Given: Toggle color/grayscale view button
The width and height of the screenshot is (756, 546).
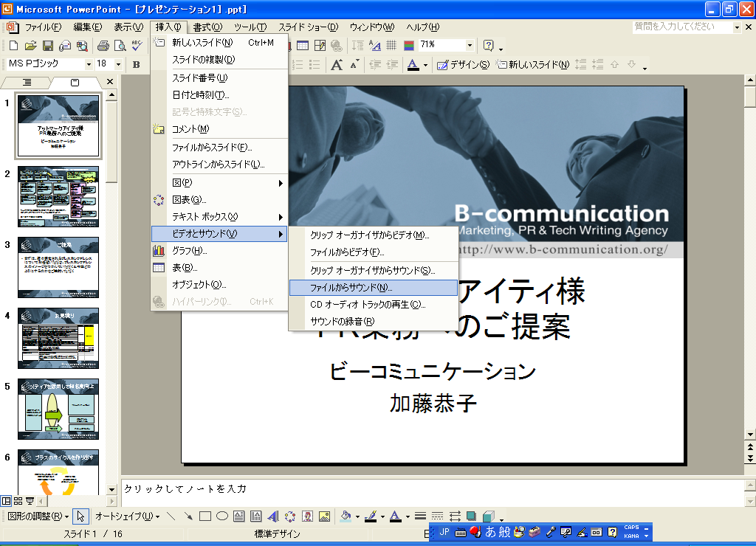Looking at the screenshot, I should coord(409,46).
